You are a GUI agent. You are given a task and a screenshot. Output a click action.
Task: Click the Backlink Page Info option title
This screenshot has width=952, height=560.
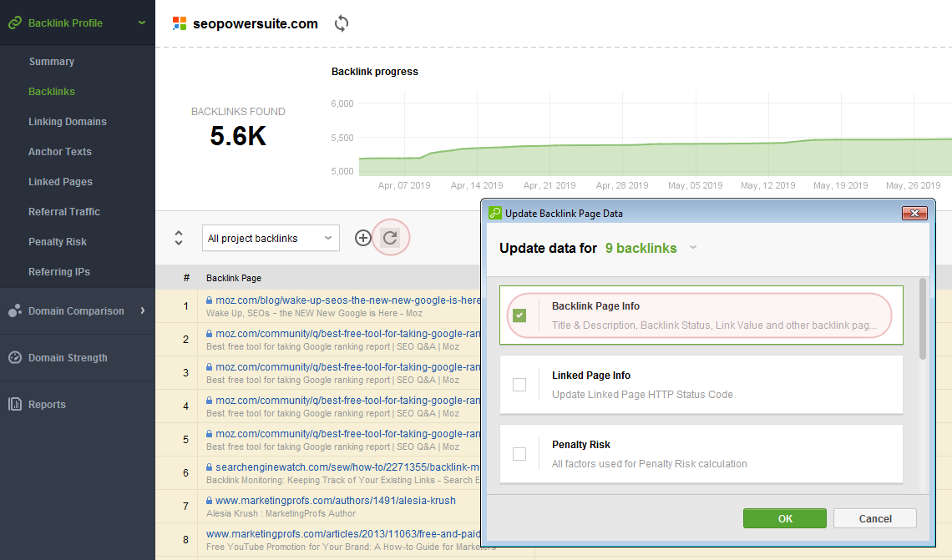point(595,305)
